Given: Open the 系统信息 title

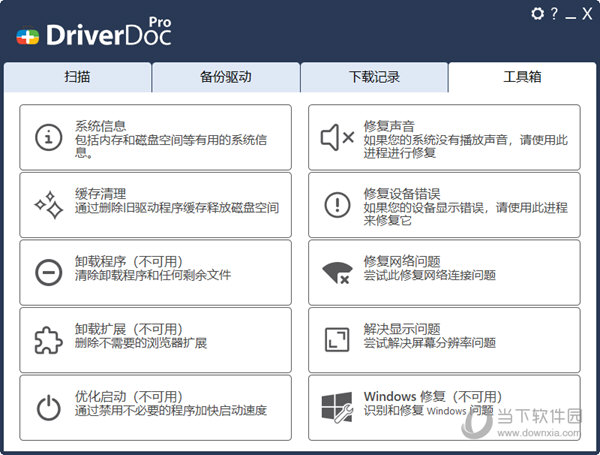Looking at the screenshot, I should pos(100,126).
